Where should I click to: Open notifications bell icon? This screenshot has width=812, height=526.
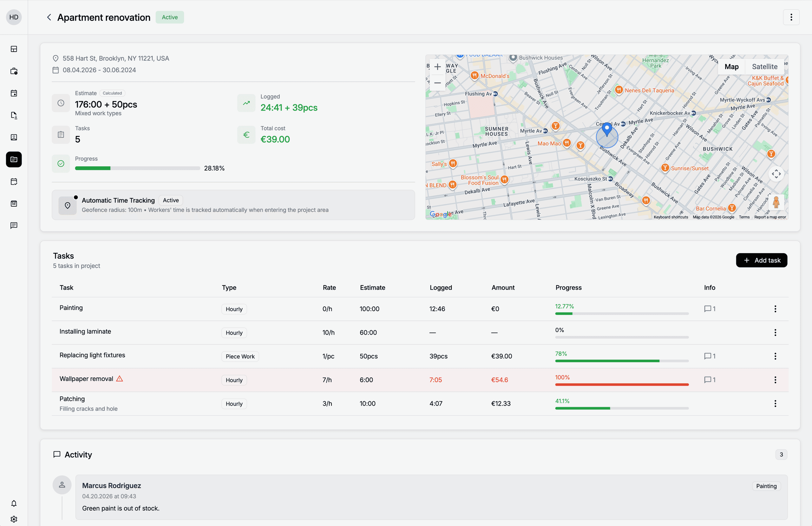[14, 504]
